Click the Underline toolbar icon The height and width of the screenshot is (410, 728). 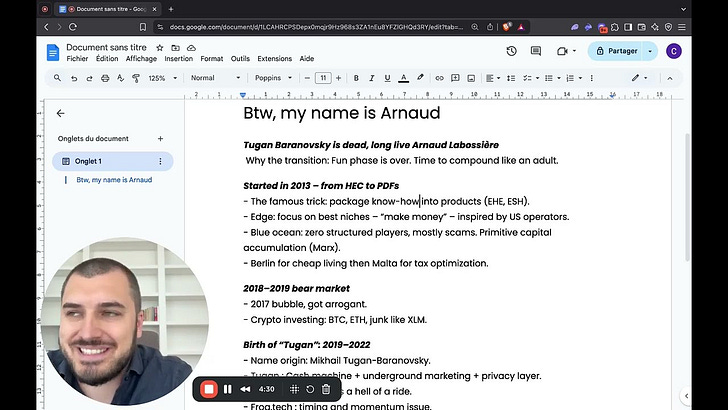387,78
